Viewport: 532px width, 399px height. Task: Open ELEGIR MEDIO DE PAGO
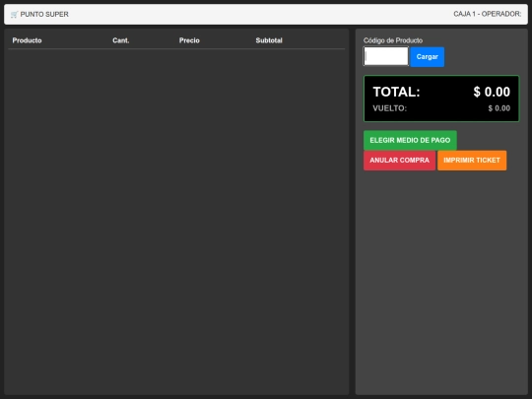click(410, 140)
